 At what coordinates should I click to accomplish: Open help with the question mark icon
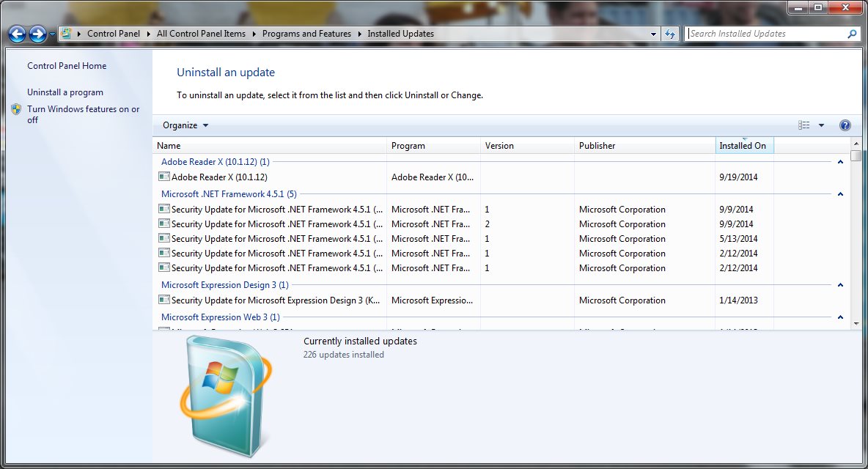tap(845, 125)
